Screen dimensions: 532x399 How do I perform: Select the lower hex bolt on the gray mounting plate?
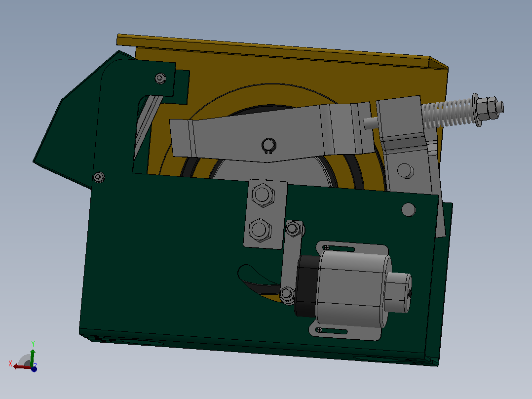click(x=260, y=230)
